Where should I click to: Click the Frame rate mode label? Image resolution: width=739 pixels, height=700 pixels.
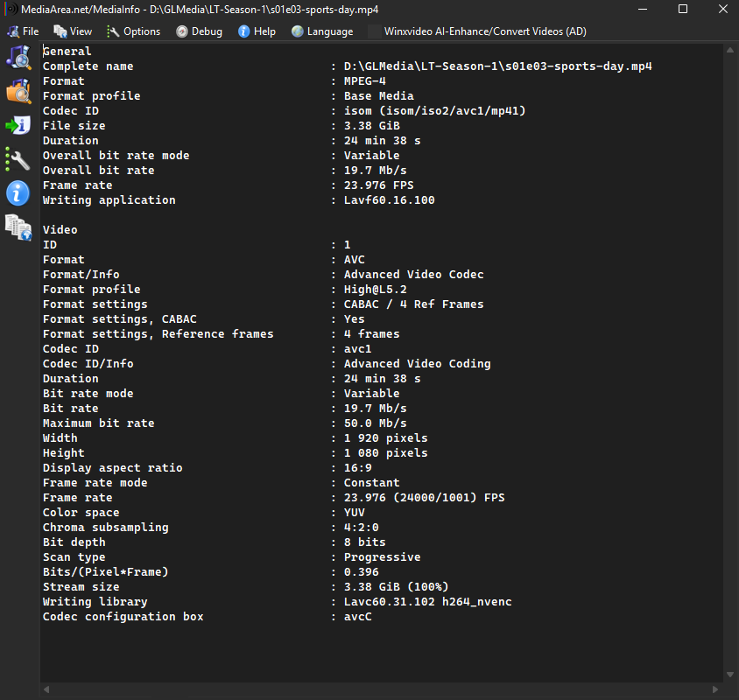pyautogui.click(x=95, y=483)
